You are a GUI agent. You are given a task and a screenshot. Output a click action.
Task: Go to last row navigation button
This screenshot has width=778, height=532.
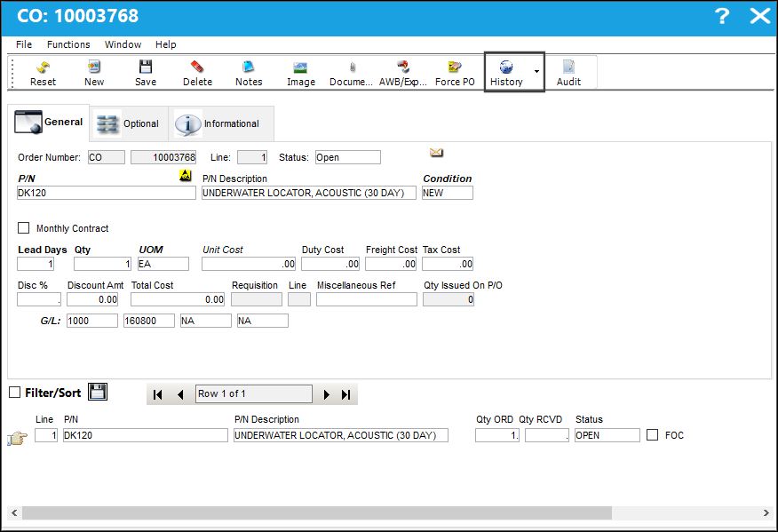(345, 394)
